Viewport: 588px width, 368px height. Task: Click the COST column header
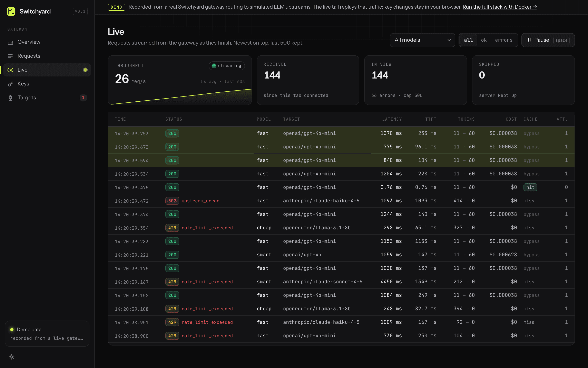pos(511,119)
